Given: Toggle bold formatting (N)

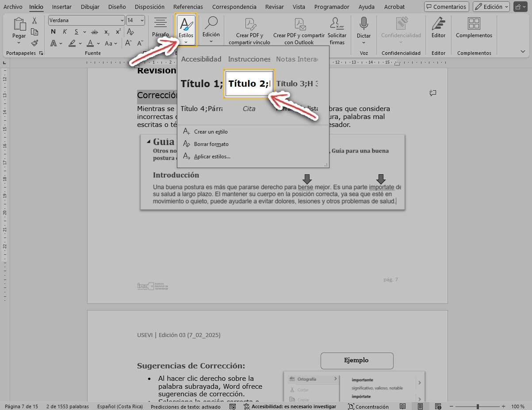Looking at the screenshot, I should coord(54,32).
